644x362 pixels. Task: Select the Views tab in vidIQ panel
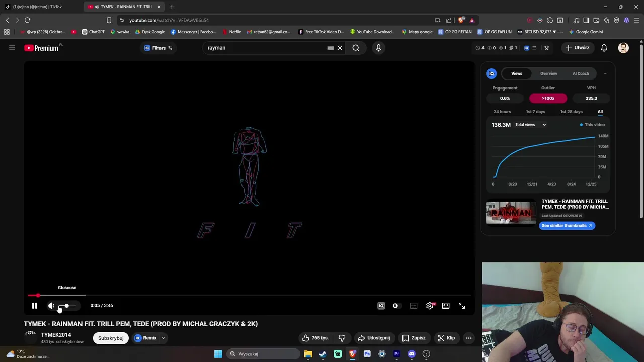517,73
